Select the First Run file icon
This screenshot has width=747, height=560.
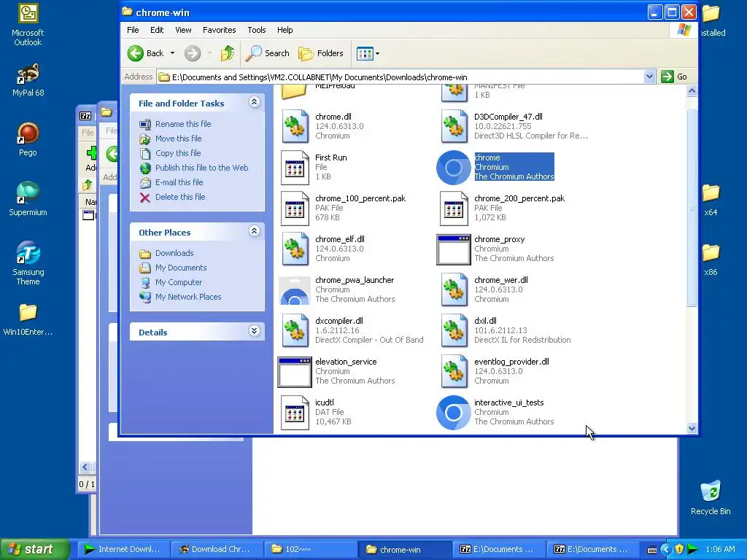pyautogui.click(x=295, y=167)
